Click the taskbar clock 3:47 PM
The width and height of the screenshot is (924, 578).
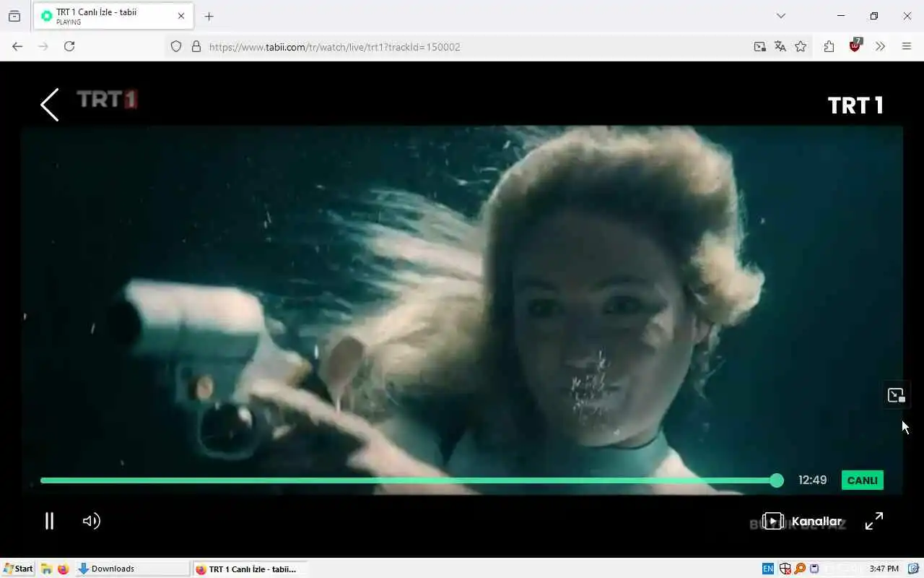(x=884, y=569)
